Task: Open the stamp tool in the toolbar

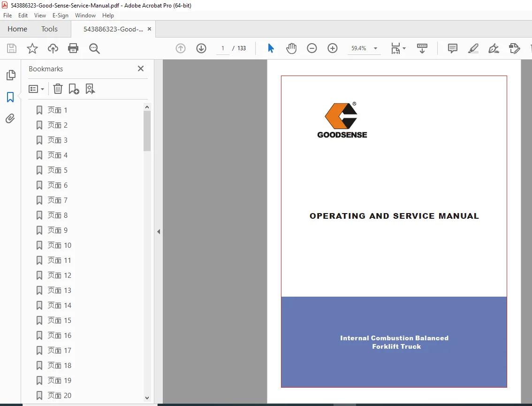Action: click(514, 48)
